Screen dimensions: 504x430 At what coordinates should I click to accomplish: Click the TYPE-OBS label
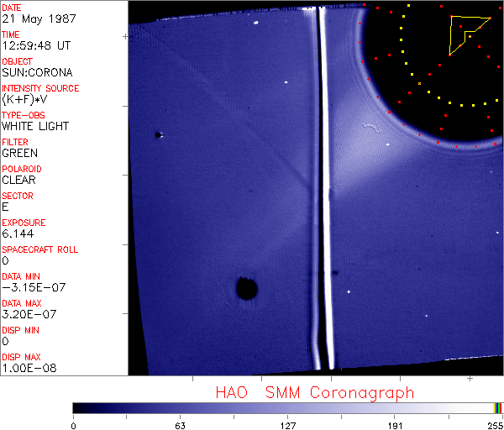click(24, 115)
